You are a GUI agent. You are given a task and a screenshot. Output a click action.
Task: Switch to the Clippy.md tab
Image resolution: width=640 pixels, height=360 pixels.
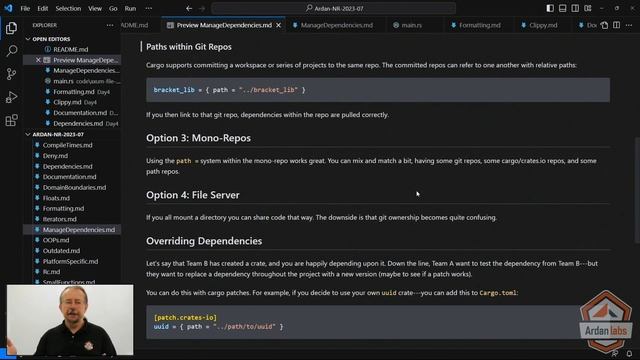pos(539,25)
